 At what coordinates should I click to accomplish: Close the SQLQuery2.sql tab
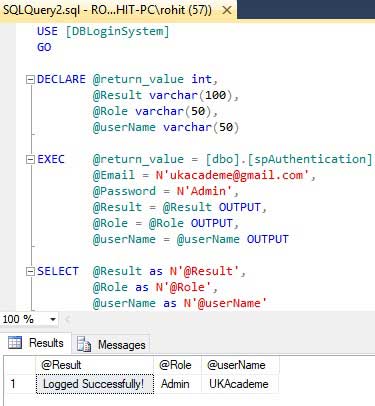[x=227, y=10]
